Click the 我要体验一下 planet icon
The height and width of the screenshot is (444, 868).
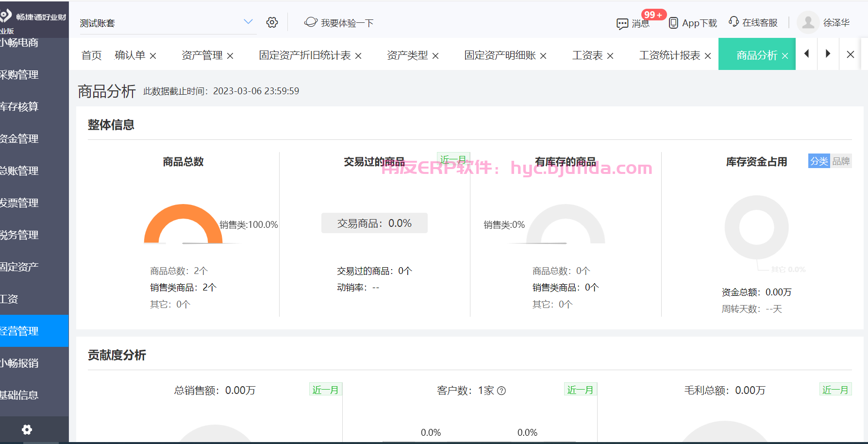pyautogui.click(x=311, y=22)
